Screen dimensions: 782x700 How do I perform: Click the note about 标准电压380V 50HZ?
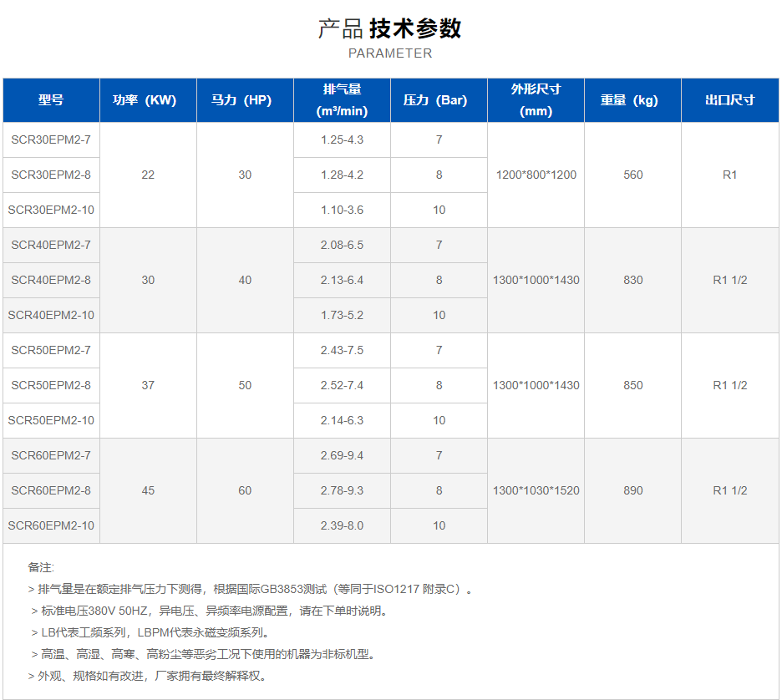point(209,611)
